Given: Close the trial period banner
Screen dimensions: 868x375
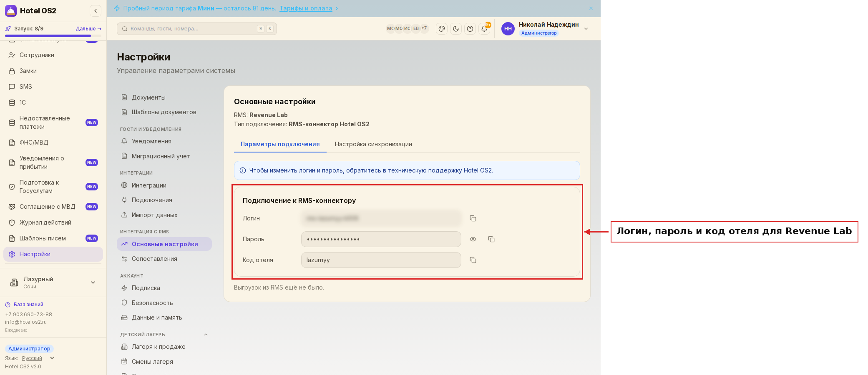Looking at the screenshot, I should coord(591,8).
